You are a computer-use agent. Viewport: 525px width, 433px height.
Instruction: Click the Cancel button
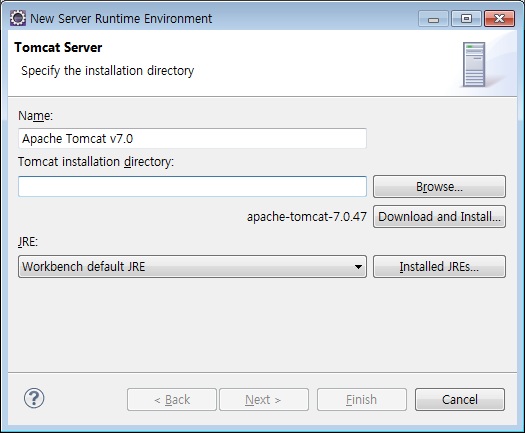[x=460, y=400]
